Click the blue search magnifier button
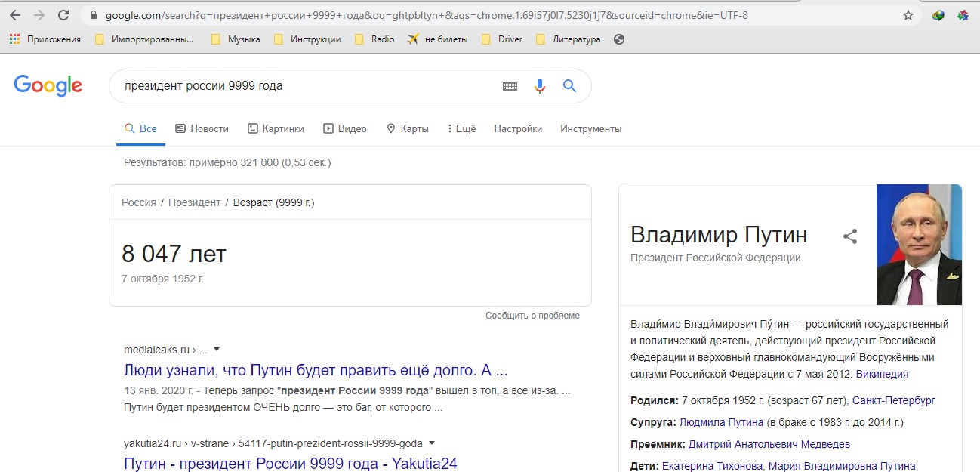 click(570, 86)
